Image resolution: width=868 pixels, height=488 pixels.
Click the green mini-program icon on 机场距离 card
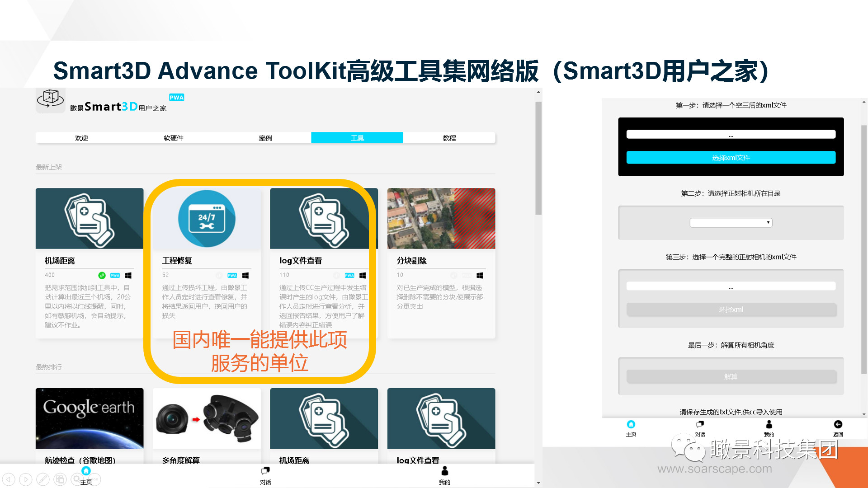pyautogui.click(x=102, y=275)
